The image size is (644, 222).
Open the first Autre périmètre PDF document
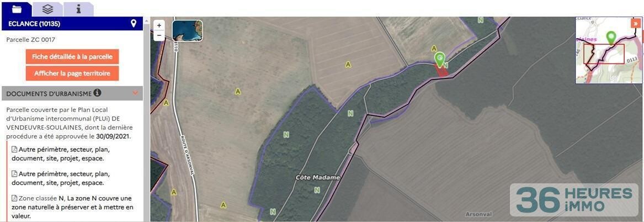tap(61, 154)
